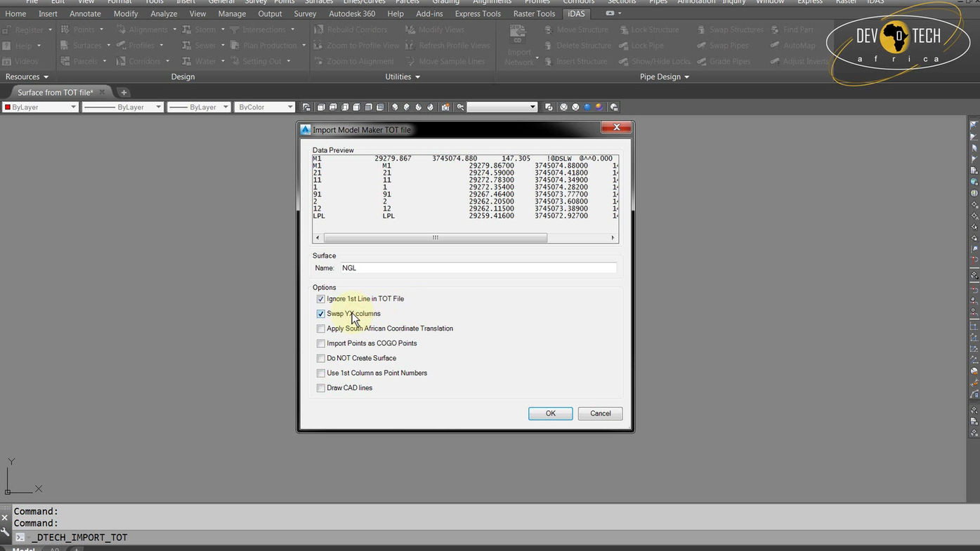The image size is (980, 551).
Task: Click the Rebuild Corridors ribbon icon
Action: click(319, 29)
